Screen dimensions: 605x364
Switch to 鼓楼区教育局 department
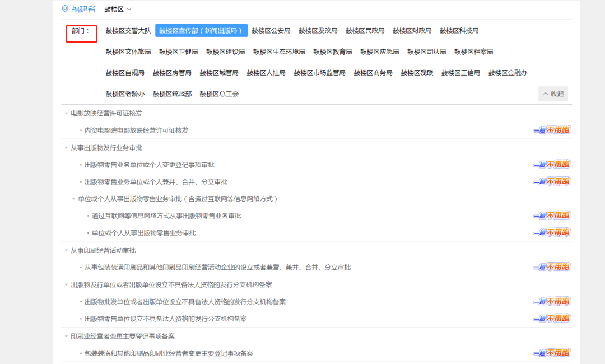pos(332,52)
